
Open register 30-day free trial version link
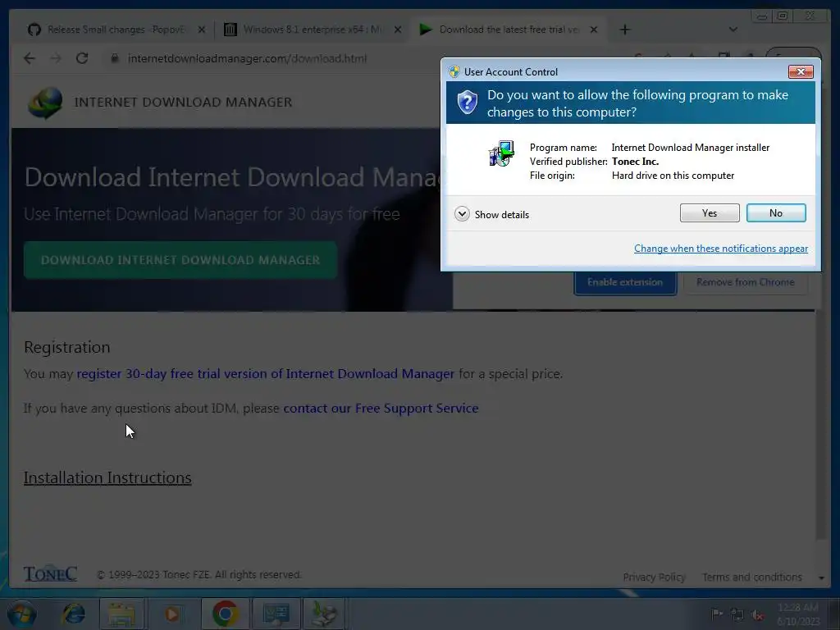[x=265, y=374]
